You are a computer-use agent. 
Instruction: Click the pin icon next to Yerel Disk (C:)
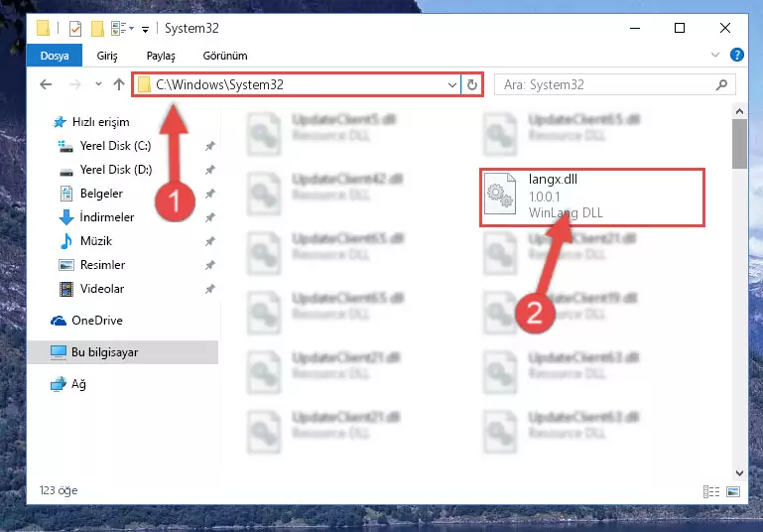click(209, 146)
